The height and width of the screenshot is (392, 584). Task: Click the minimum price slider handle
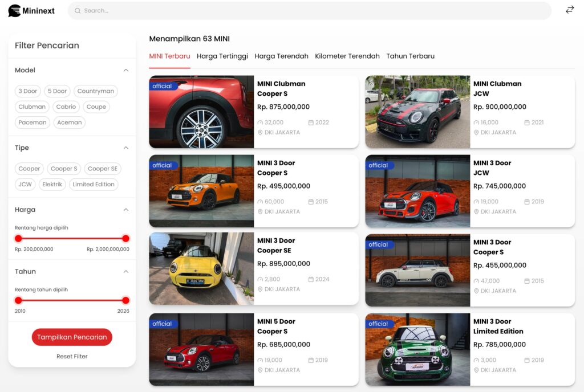pos(18,238)
